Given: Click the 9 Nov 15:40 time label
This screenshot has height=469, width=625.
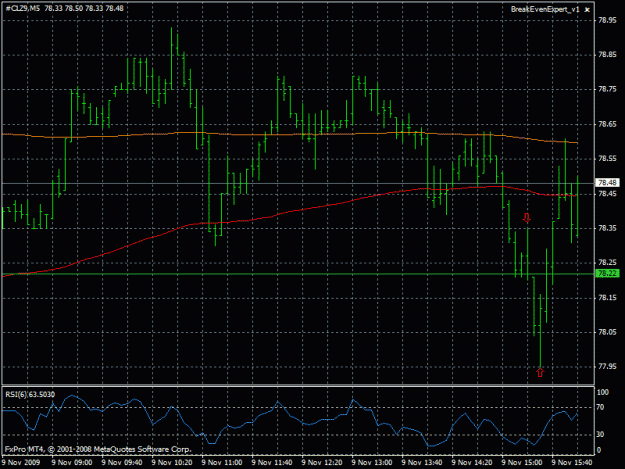Looking at the screenshot, I should 572,462.
